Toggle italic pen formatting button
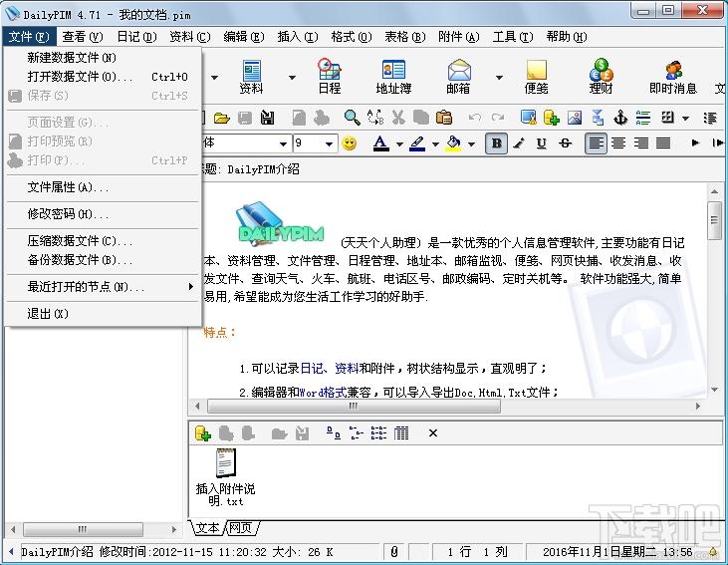Image resolution: width=728 pixels, height=565 pixels. [x=519, y=143]
